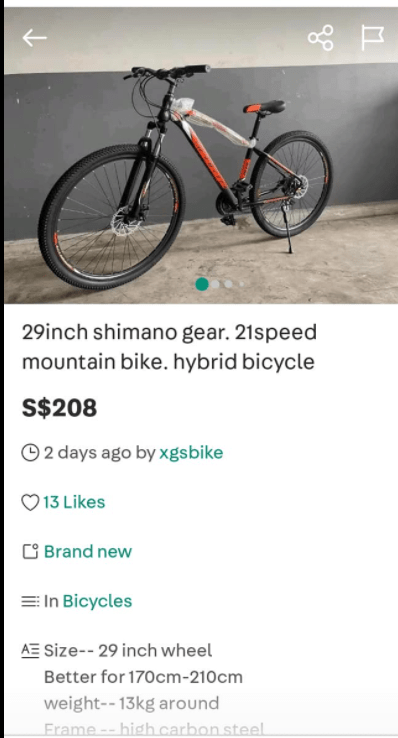Select the first green photo dot
Image resolution: width=398 pixels, height=738 pixels.
(202, 284)
